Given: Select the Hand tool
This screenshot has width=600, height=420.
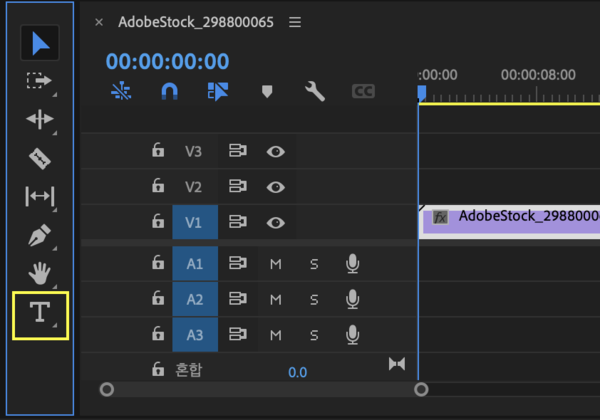Looking at the screenshot, I should (x=40, y=273).
